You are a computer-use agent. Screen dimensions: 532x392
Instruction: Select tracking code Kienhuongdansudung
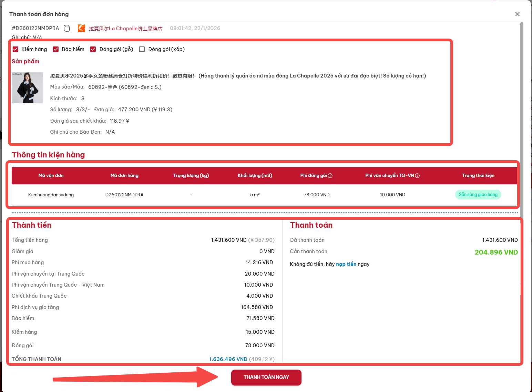point(51,195)
